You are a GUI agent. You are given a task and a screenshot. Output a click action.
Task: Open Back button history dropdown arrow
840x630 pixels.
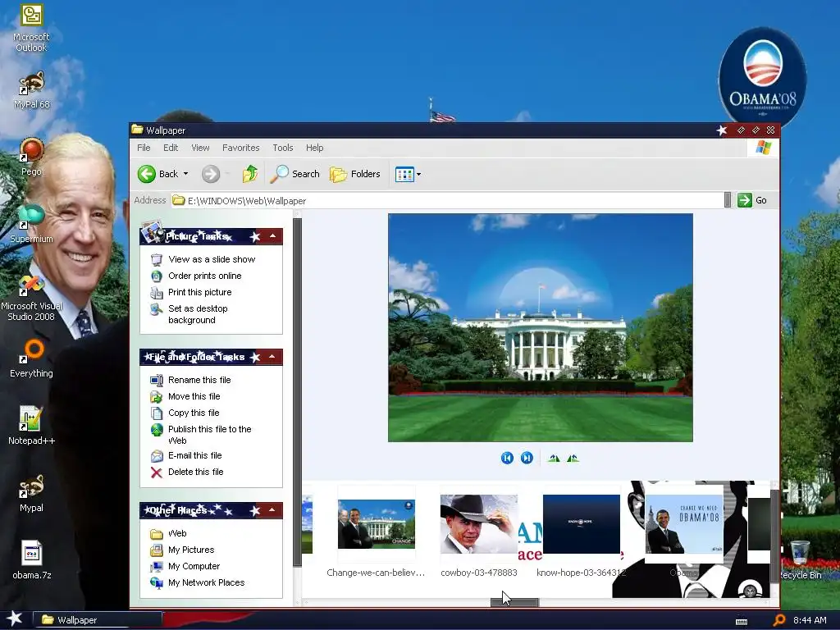click(x=186, y=174)
